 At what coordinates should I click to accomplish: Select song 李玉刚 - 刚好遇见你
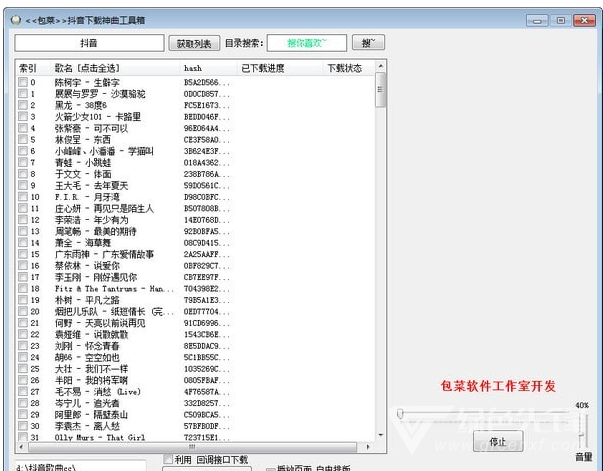pyautogui.click(x=96, y=277)
